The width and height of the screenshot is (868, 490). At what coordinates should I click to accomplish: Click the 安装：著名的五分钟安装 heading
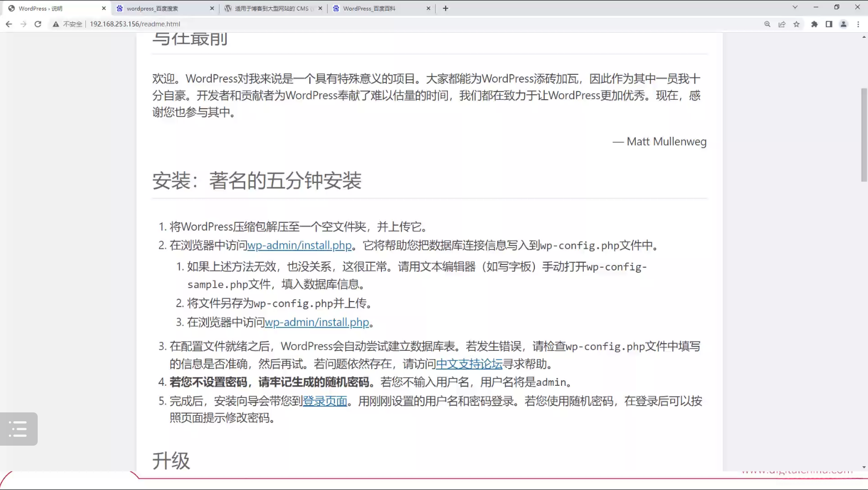pyautogui.click(x=257, y=181)
